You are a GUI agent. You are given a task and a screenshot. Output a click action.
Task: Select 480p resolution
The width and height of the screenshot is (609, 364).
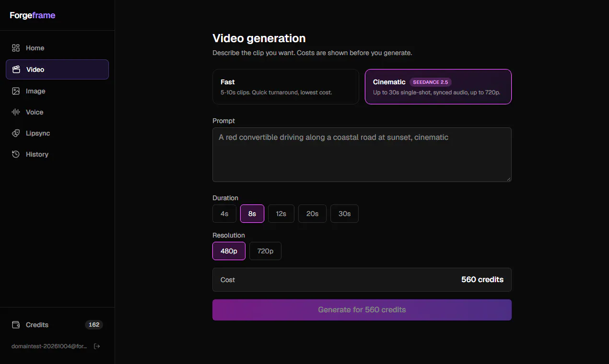click(x=229, y=251)
